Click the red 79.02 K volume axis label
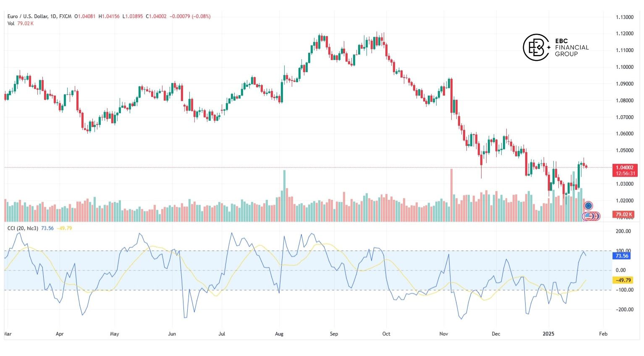This screenshot has width=644, height=356. 624,215
